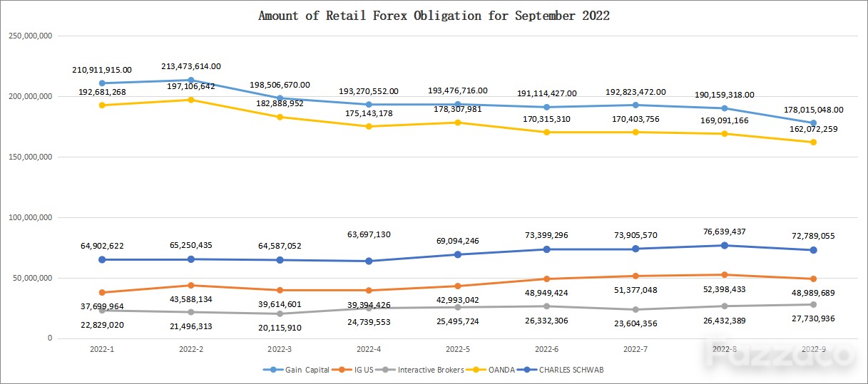Click the Charles Schwab 63,697,130 data label

[369, 234]
